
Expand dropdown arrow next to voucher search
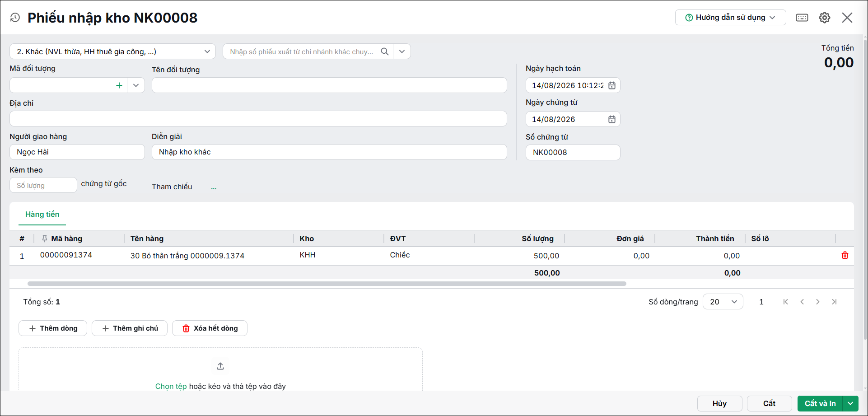pyautogui.click(x=402, y=51)
